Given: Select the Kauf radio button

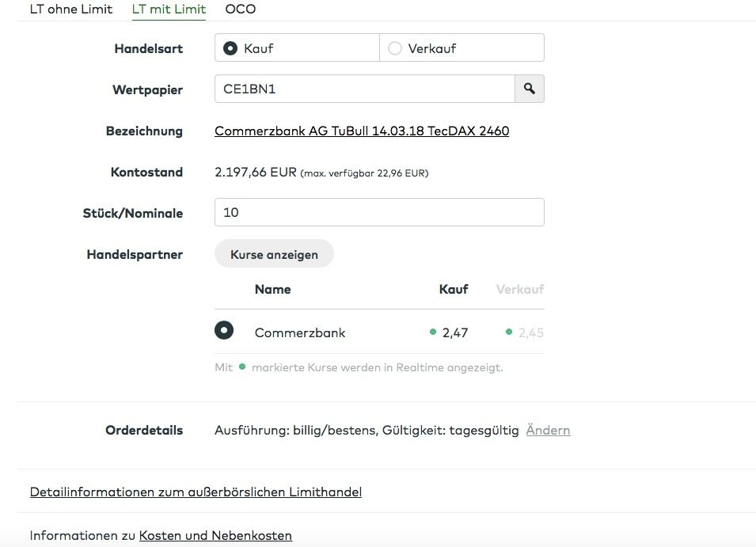Looking at the screenshot, I should tap(230, 47).
